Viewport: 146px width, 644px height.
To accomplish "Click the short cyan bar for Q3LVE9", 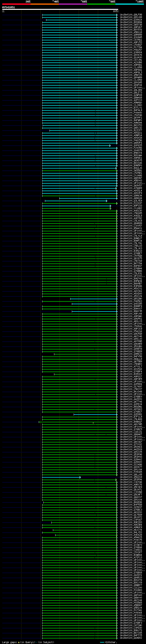I will click(76, 201).
